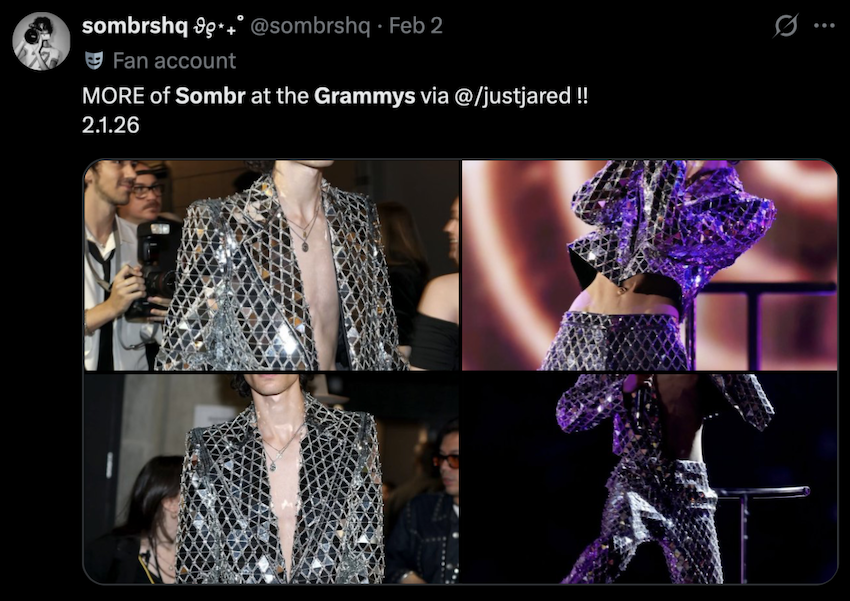Click the 2.1.26 date line
This screenshot has height=601, width=850.
[x=111, y=125]
